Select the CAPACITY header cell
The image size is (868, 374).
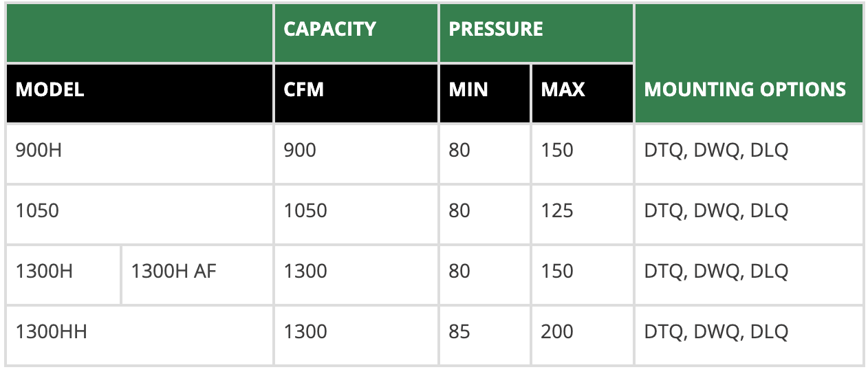click(356, 33)
